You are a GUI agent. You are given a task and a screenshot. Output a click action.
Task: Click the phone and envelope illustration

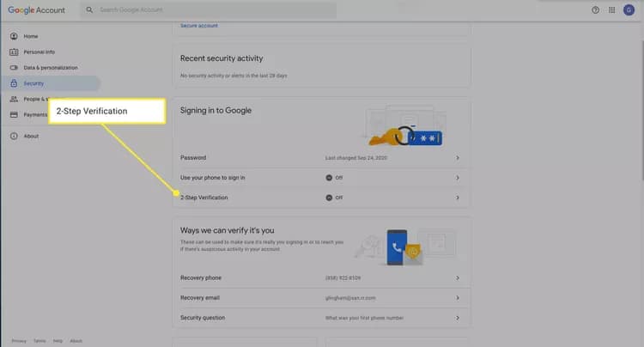pos(405,247)
